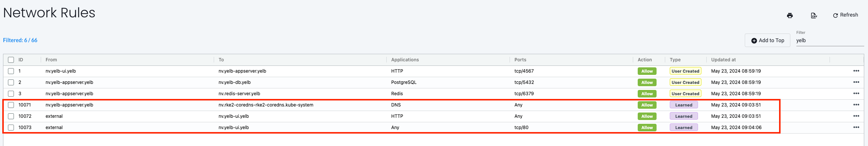The width and height of the screenshot is (868, 146).
Task: Click the Add to Top button
Action: click(x=767, y=40)
